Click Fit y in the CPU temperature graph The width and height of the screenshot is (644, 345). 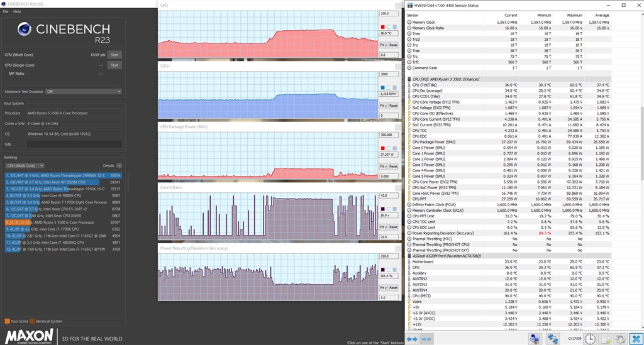pos(383,45)
